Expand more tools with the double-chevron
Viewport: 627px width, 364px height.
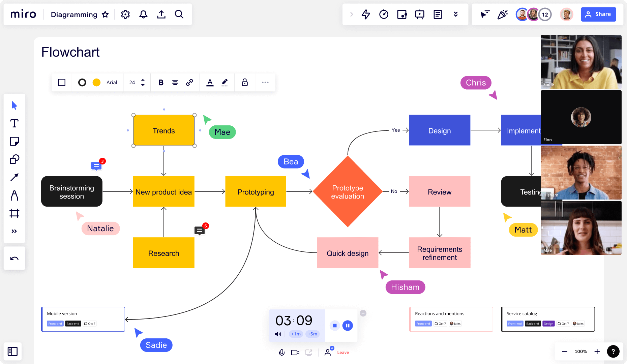[14, 231]
